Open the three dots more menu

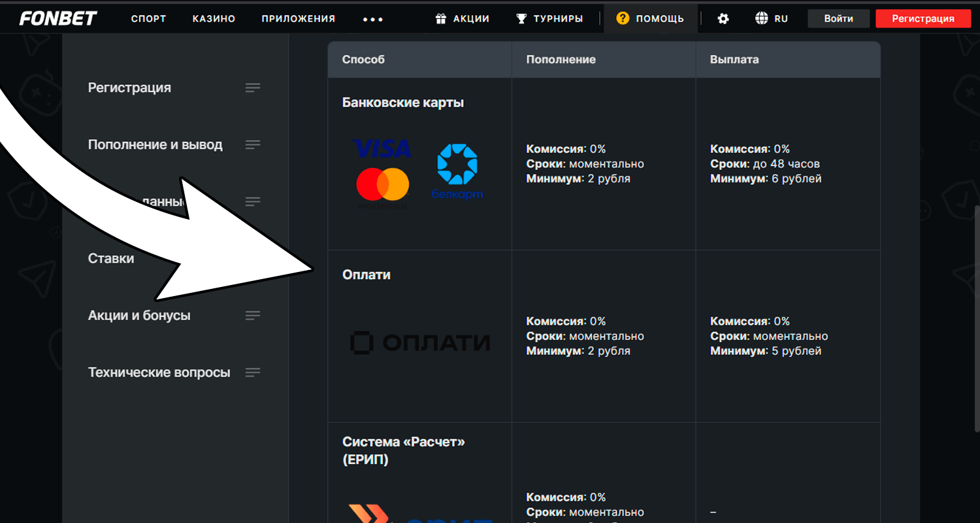(373, 19)
